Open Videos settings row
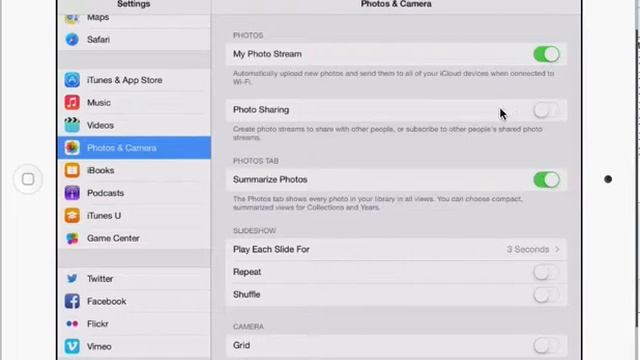 coord(134,125)
